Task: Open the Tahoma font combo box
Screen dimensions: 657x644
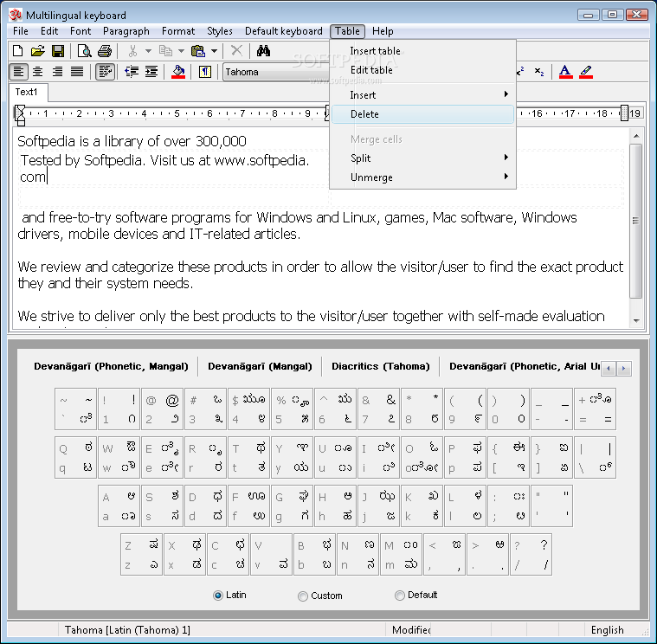Action: coord(276,72)
